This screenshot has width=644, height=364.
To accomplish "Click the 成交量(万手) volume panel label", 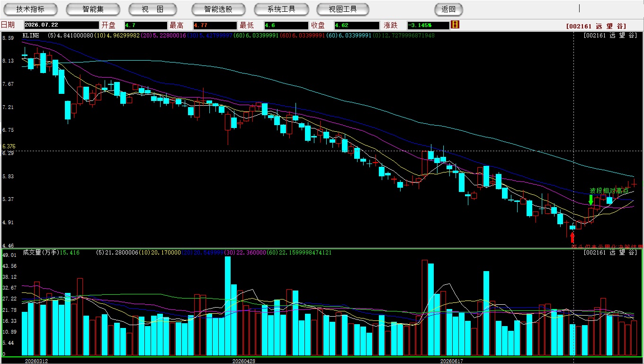I will 41,253.
